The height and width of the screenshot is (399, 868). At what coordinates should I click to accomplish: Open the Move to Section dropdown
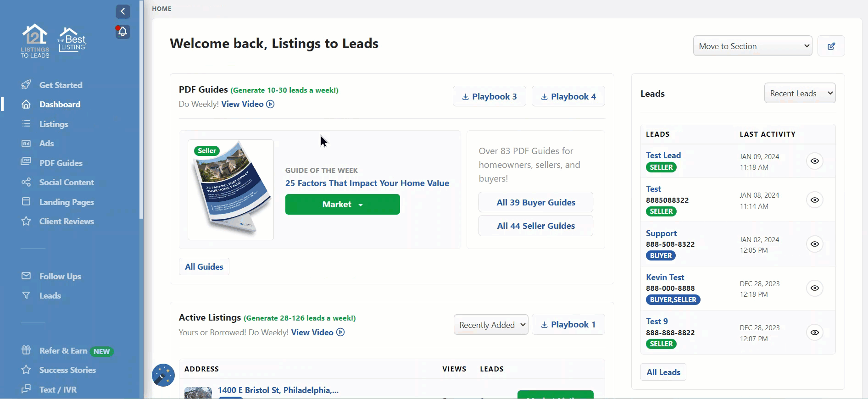[x=752, y=46]
